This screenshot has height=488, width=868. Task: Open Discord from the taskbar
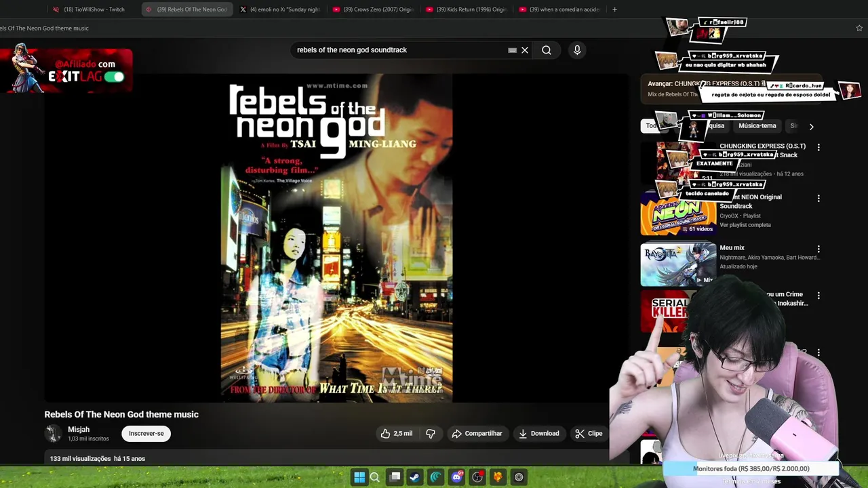click(x=457, y=477)
